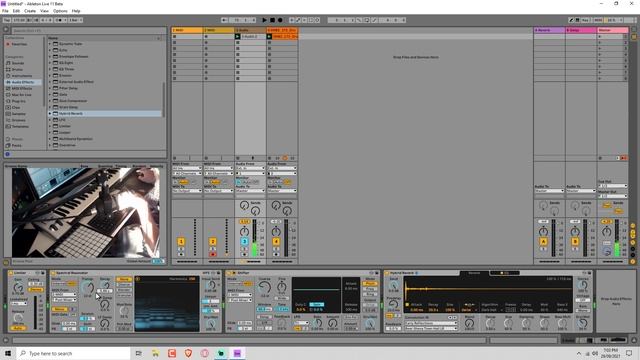Image resolution: width=640 pixels, height=360 pixels.
Task: Expand the Echo browser folder
Action: point(50,50)
